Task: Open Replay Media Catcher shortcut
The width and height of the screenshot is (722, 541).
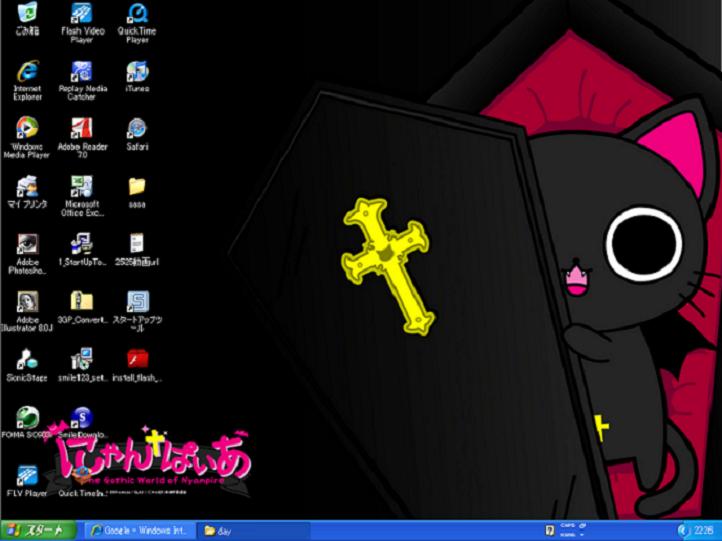Action: tap(82, 80)
